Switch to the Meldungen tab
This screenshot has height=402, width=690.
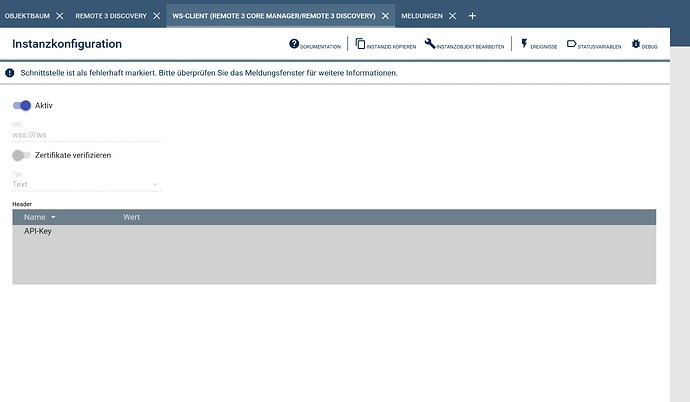pos(421,16)
